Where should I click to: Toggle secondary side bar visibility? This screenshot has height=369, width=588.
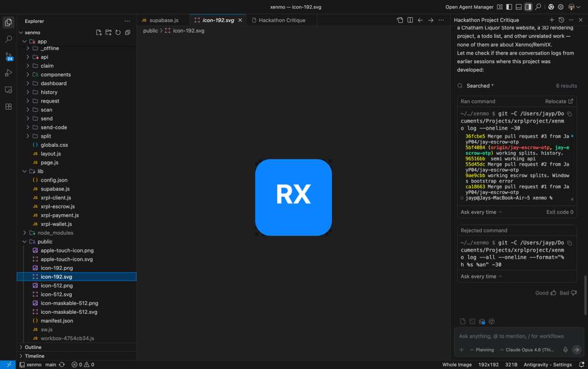(528, 7)
